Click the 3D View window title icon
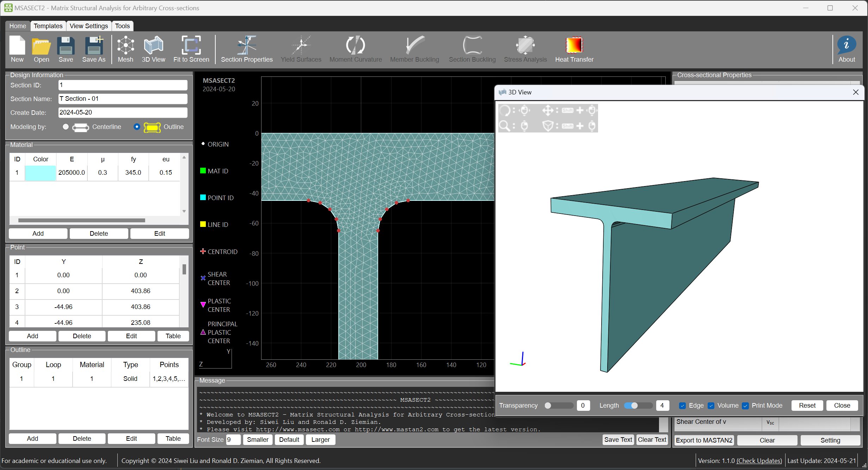Image resolution: width=868 pixels, height=470 pixels. (502, 92)
